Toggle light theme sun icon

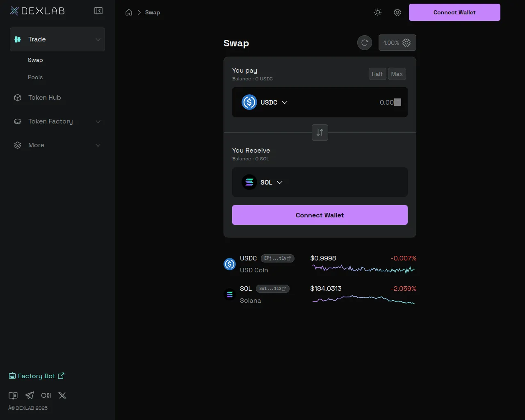378,12
